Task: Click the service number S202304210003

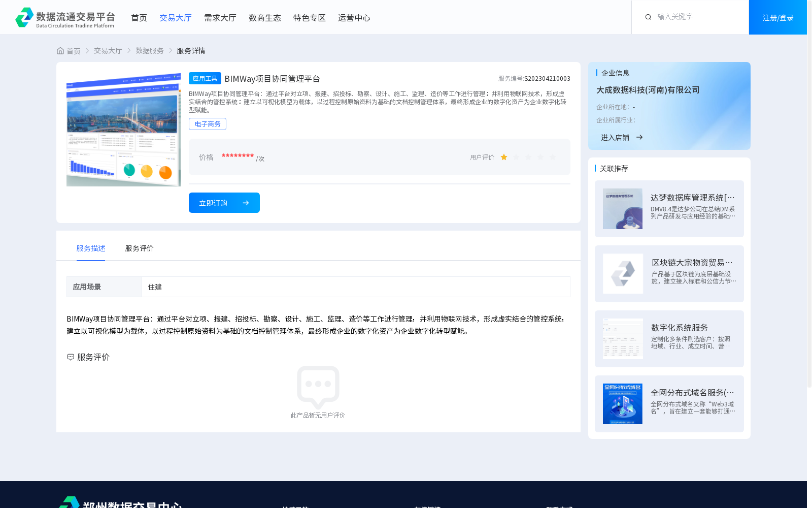Action: click(547, 79)
